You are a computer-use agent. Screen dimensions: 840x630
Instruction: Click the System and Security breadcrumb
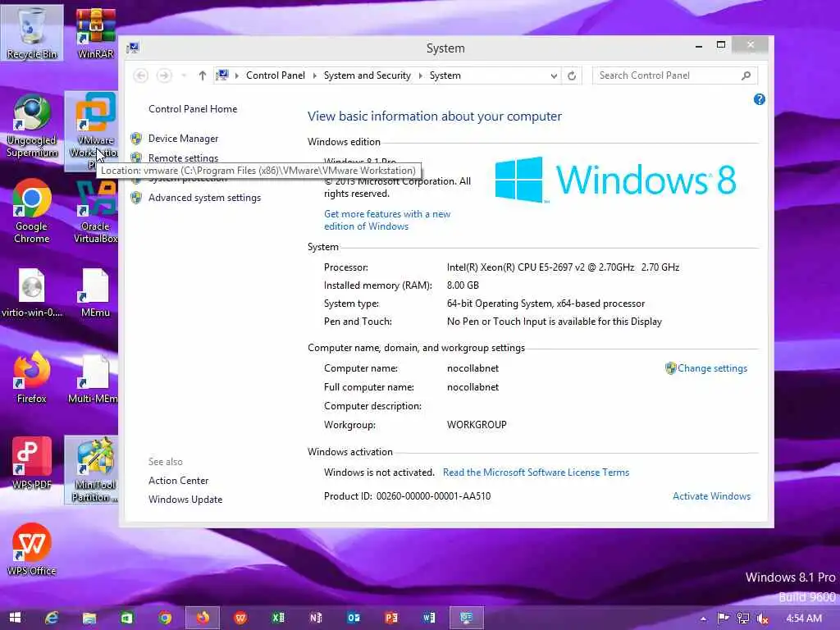tap(367, 75)
